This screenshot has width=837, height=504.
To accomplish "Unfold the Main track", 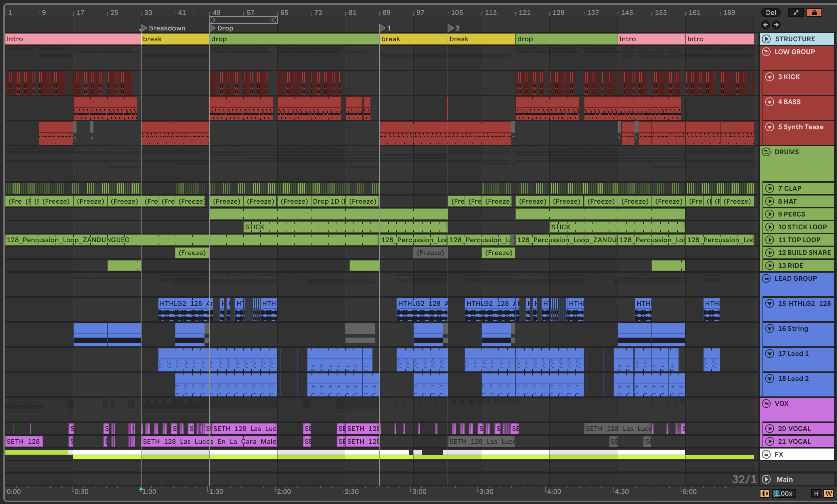I will [766, 479].
